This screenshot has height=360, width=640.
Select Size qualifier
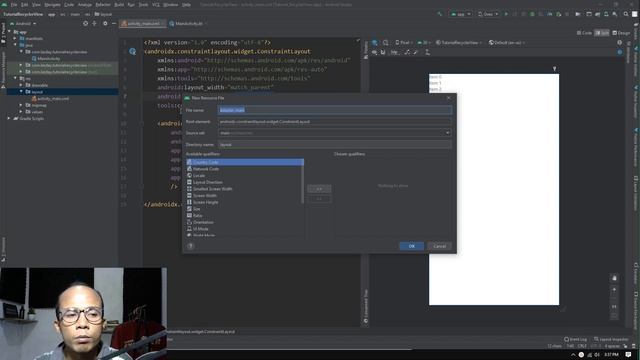[x=245, y=209]
